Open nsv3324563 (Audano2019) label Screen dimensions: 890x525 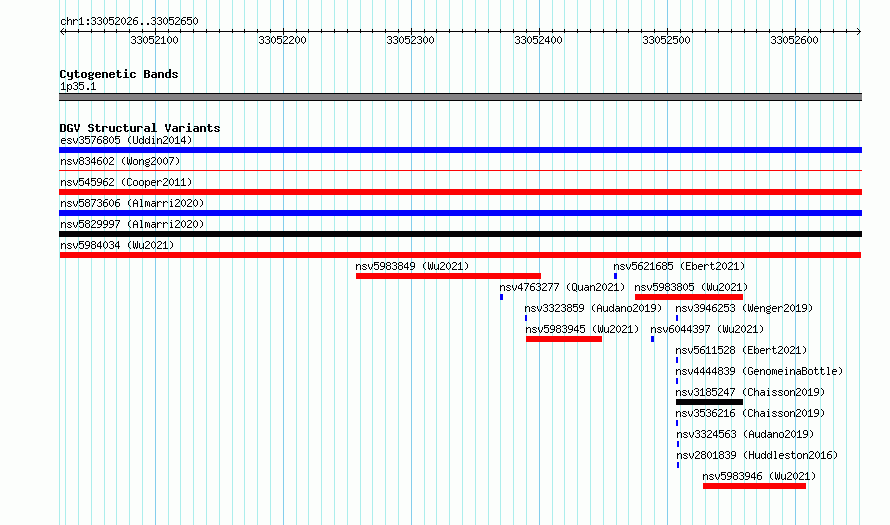(x=745, y=434)
